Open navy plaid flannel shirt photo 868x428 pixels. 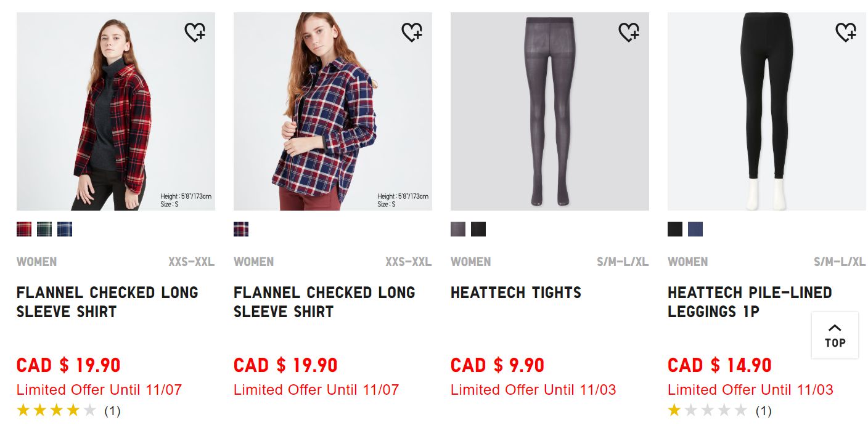333,111
